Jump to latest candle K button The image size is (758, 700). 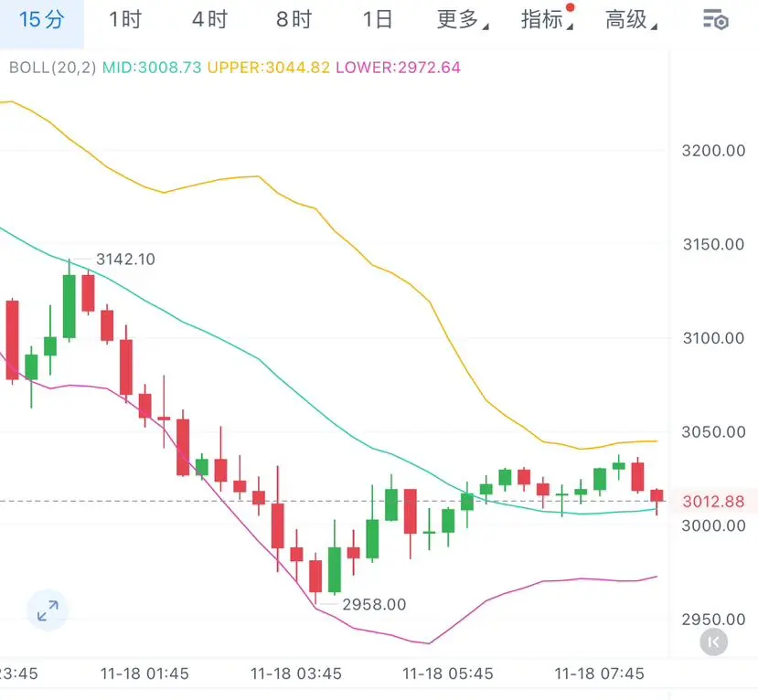click(713, 642)
